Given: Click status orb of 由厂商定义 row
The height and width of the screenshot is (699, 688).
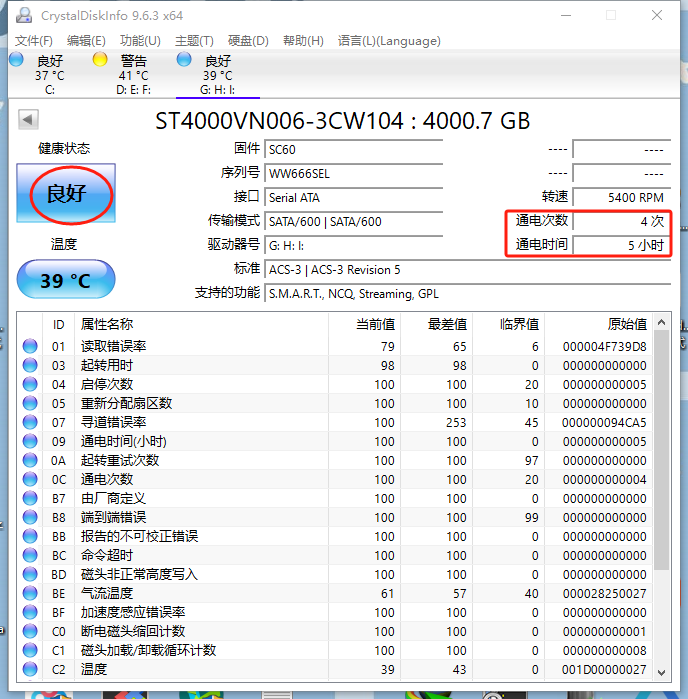Looking at the screenshot, I should tap(30, 498).
